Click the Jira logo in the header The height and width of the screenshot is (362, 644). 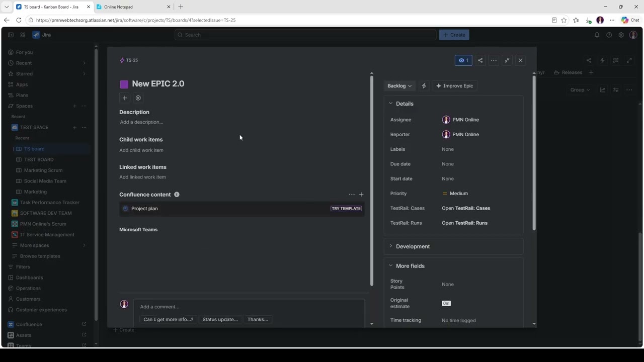[x=42, y=35]
